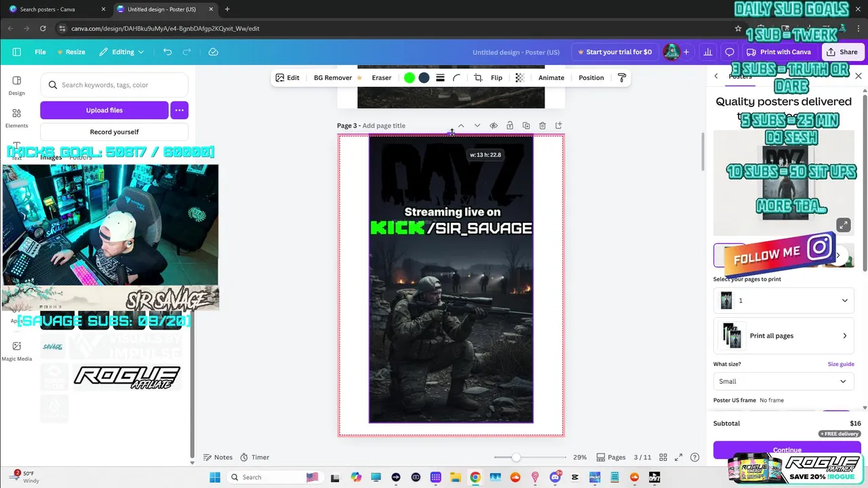Image resolution: width=868 pixels, height=488 pixels.
Task: Open the analytics bar chart icon
Action: pos(708,52)
